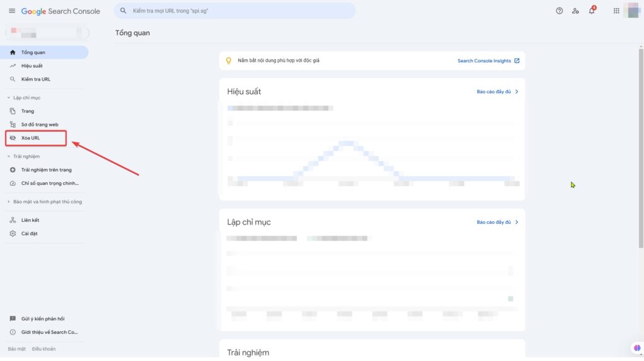Select Tổng quan in the sidebar
Image resolution: width=644 pixels, height=361 pixels.
(45, 53)
